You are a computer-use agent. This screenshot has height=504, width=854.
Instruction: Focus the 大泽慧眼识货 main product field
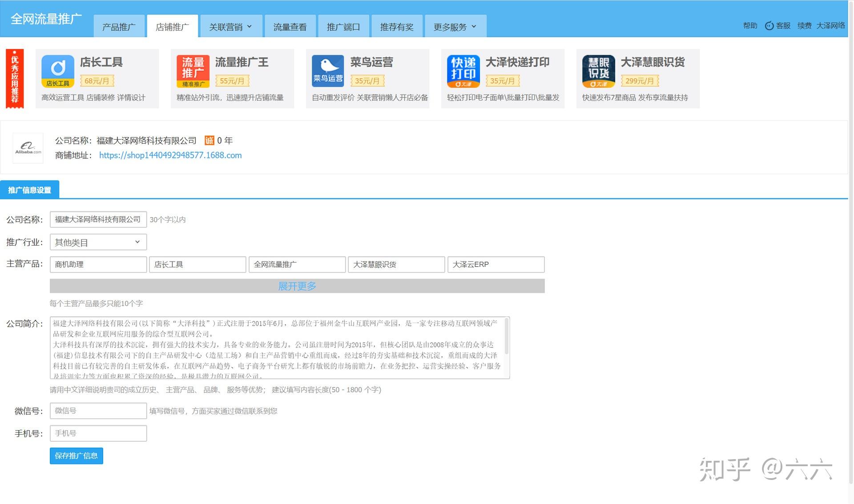(396, 264)
